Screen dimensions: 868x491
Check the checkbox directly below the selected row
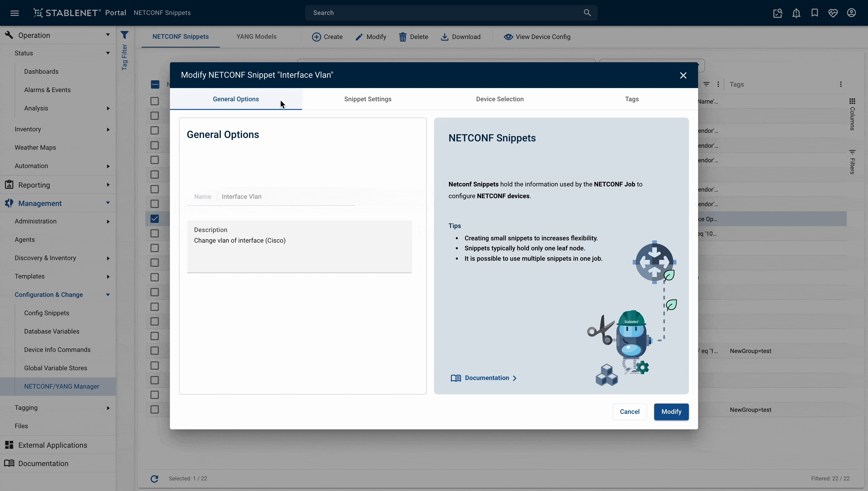click(x=154, y=233)
